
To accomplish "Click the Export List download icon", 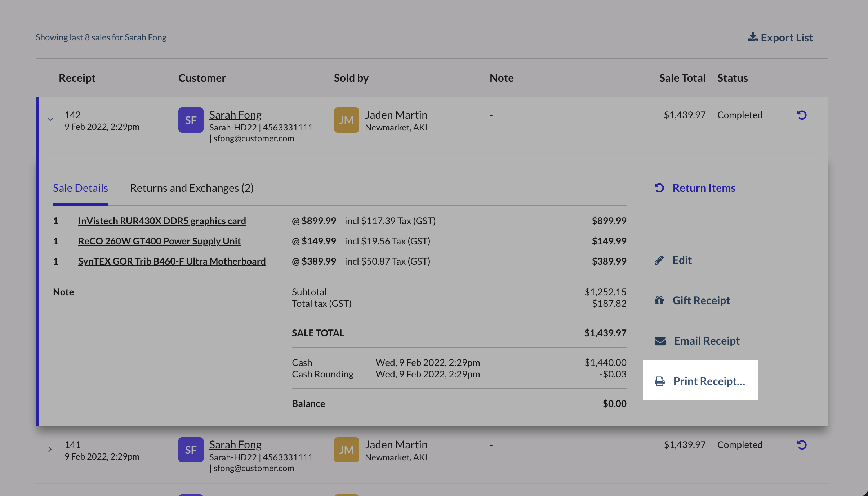I will point(752,37).
